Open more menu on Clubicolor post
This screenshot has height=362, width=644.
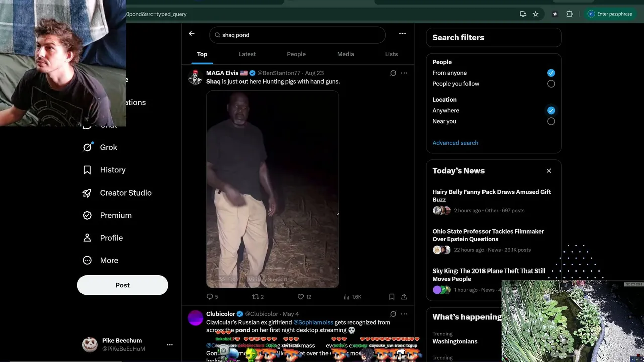pos(404,314)
